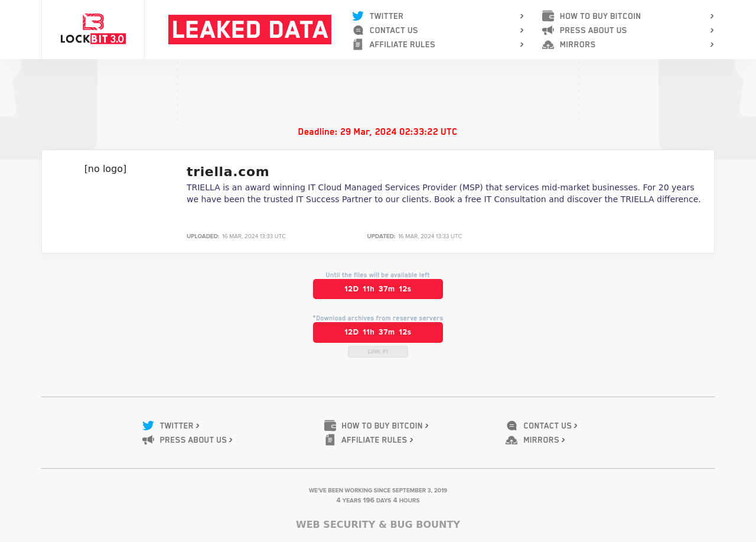Click the footer Twitter bird icon

pyautogui.click(x=148, y=426)
